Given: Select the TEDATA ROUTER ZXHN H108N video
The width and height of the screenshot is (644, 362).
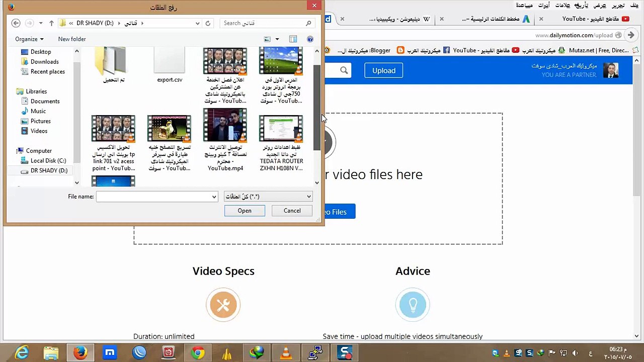Looking at the screenshot, I should [x=281, y=144].
